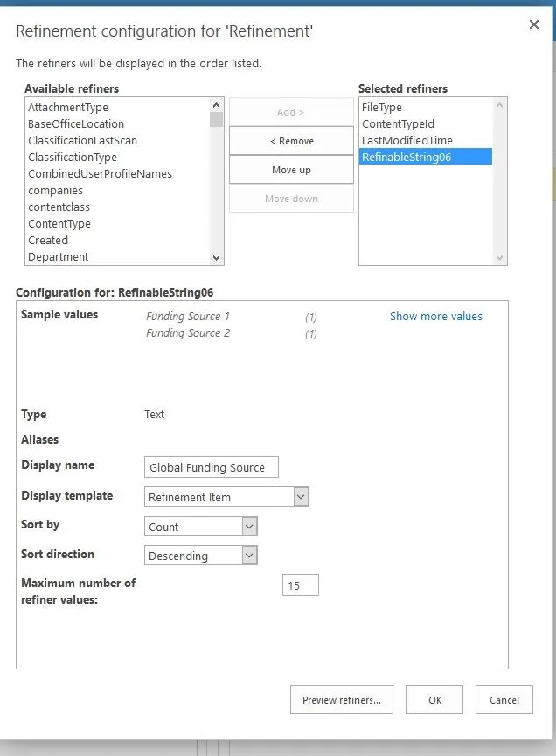Open the Show more values link
The width and height of the screenshot is (556, 756).
435,317
